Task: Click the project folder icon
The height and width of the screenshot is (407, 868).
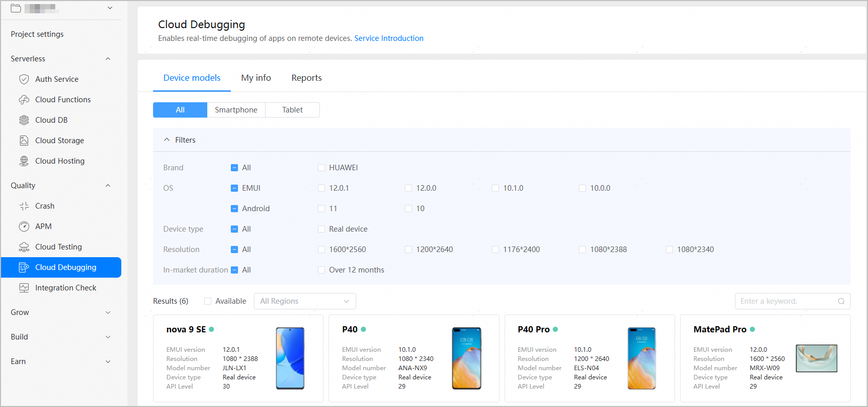Action: [16, 8]
